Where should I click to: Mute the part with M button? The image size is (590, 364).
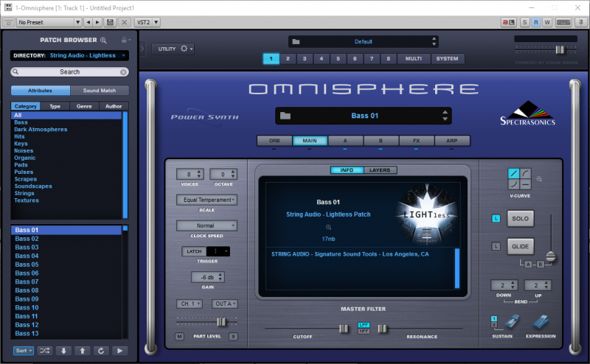point(179,337)
